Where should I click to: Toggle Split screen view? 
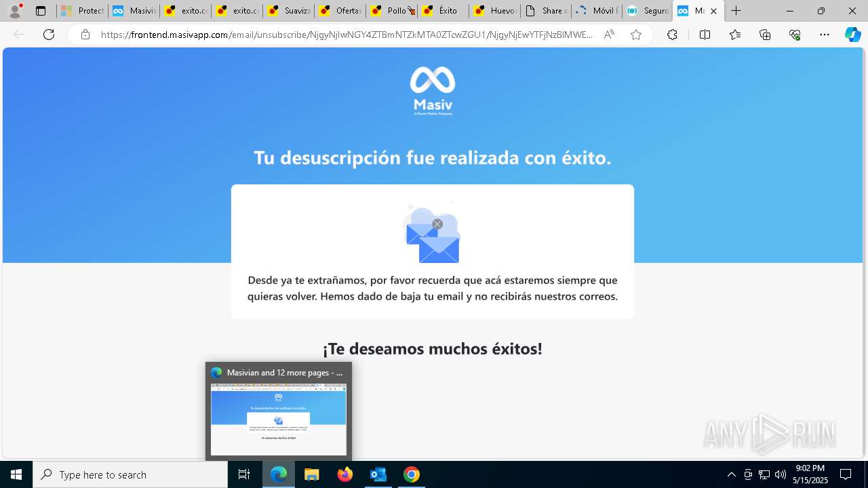click(705, 35)
